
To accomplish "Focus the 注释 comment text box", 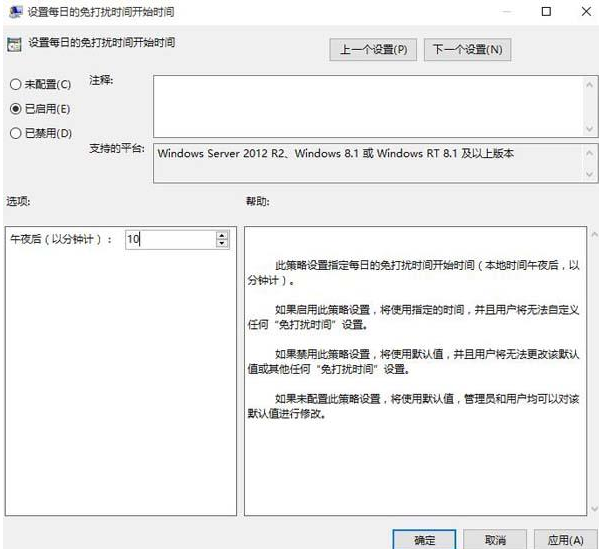I will [x=368, y=106].
